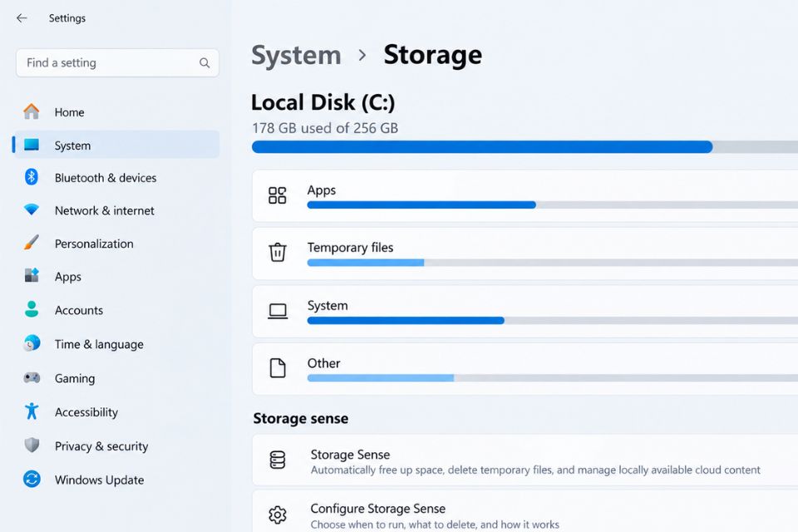Open the System storage category label

coord(328,305)
